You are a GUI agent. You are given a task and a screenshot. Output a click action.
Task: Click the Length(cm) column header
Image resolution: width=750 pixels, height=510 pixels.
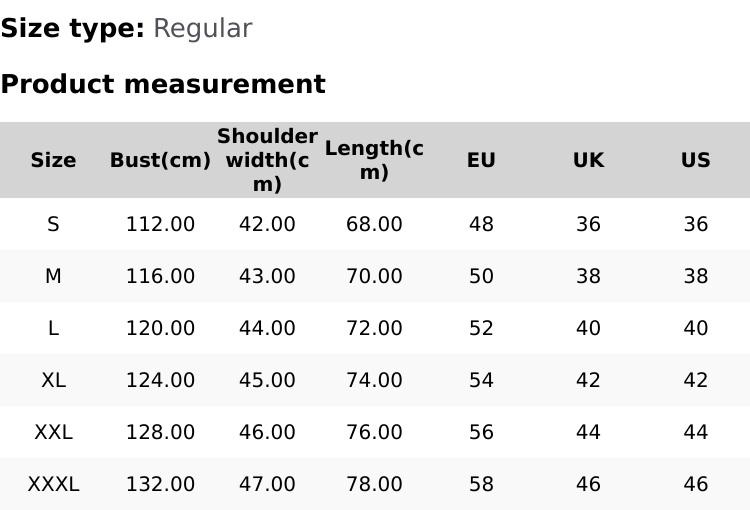pyautogui.click(x=374, y=160)
